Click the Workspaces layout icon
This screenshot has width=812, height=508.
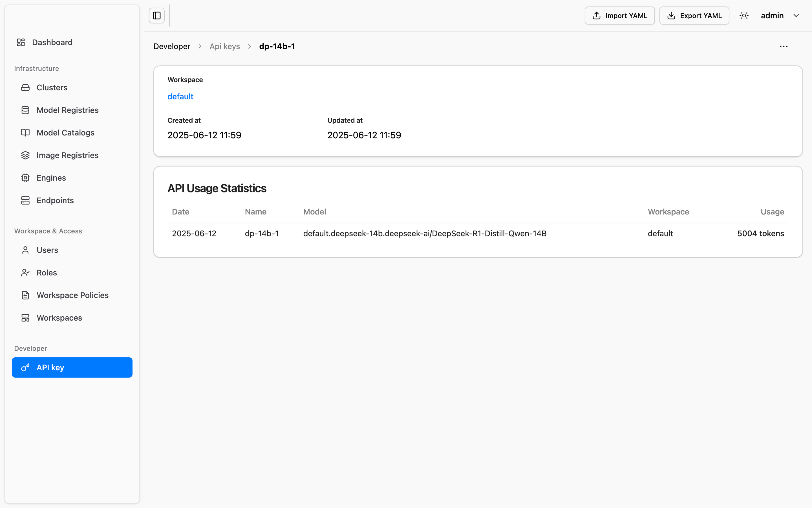click(x=25, y=317)
